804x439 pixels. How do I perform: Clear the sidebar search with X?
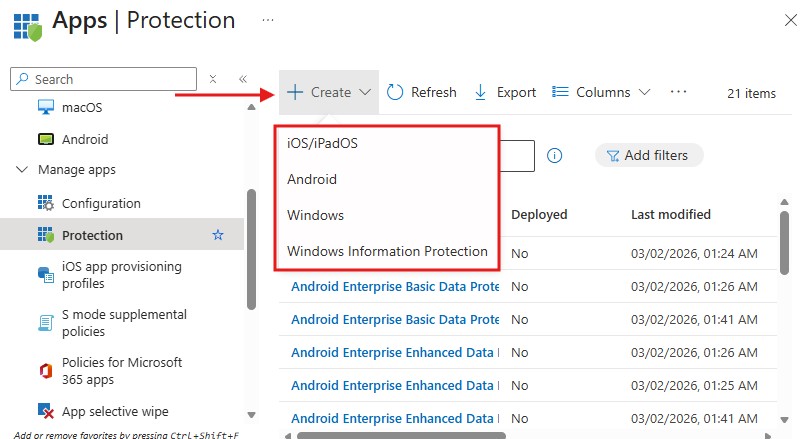click(x=213, y=79)
